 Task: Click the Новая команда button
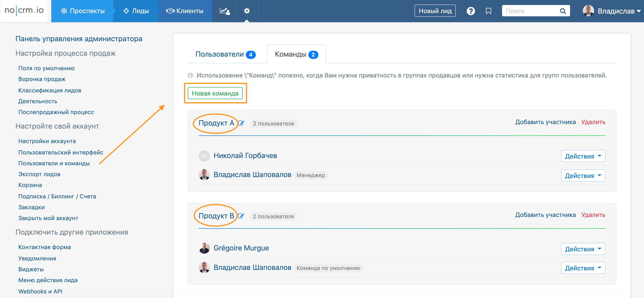215,93
